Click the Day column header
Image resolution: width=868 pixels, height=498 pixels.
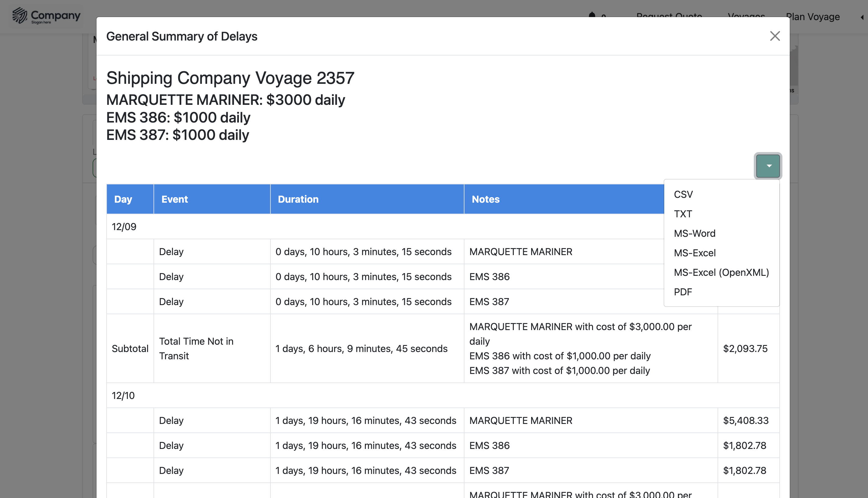point(123,199)
